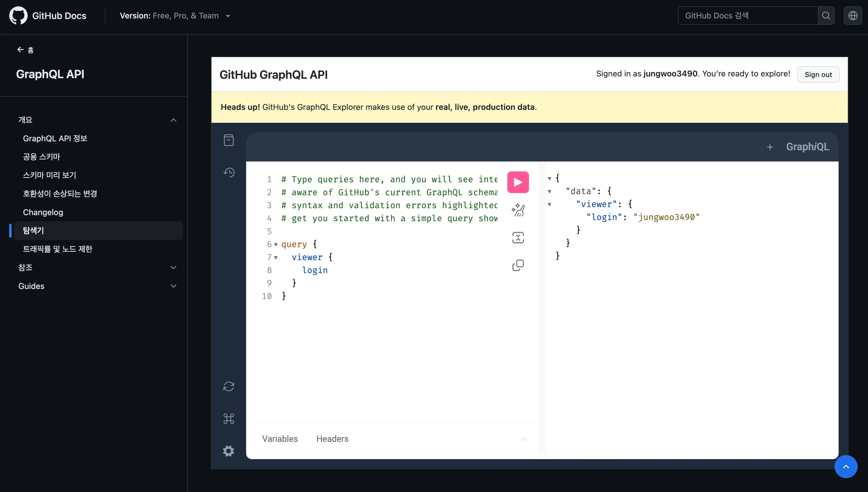Viewport: 868px width, 492px height.
Task: Add a new tab with the plus icon
Action: coord(770,147)
